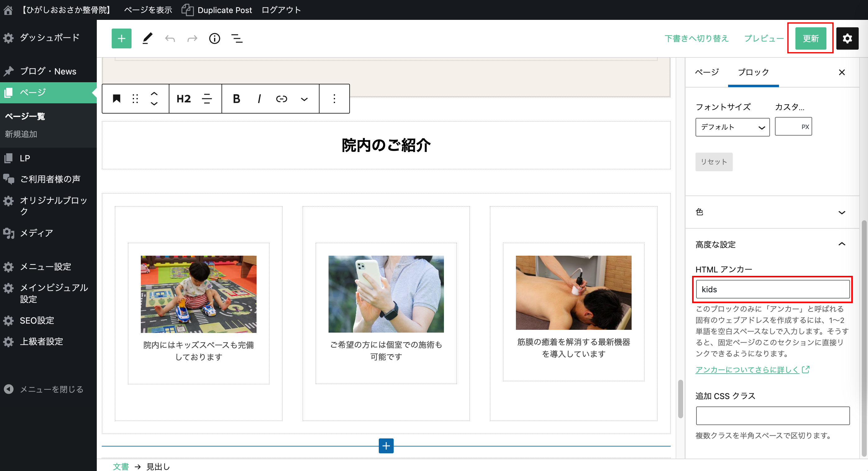The height and width of the screenshot is (471, 868).
Task: Select the pencil edit tool
Action: tap(147, 38)
